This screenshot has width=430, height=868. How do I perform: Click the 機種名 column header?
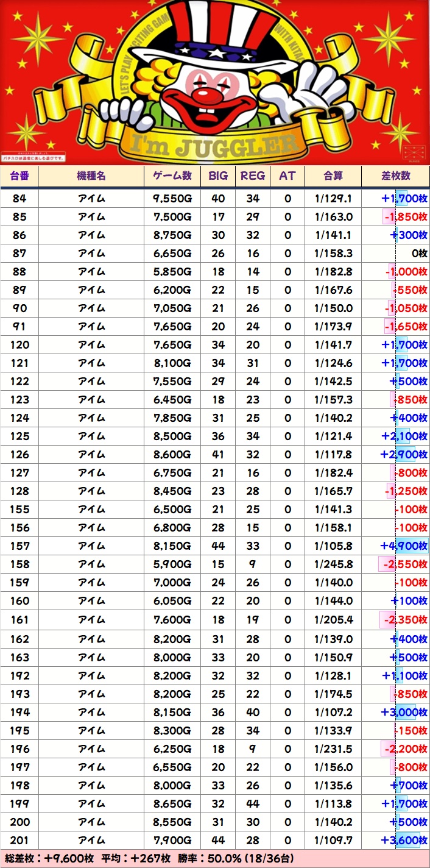point(91,176)
